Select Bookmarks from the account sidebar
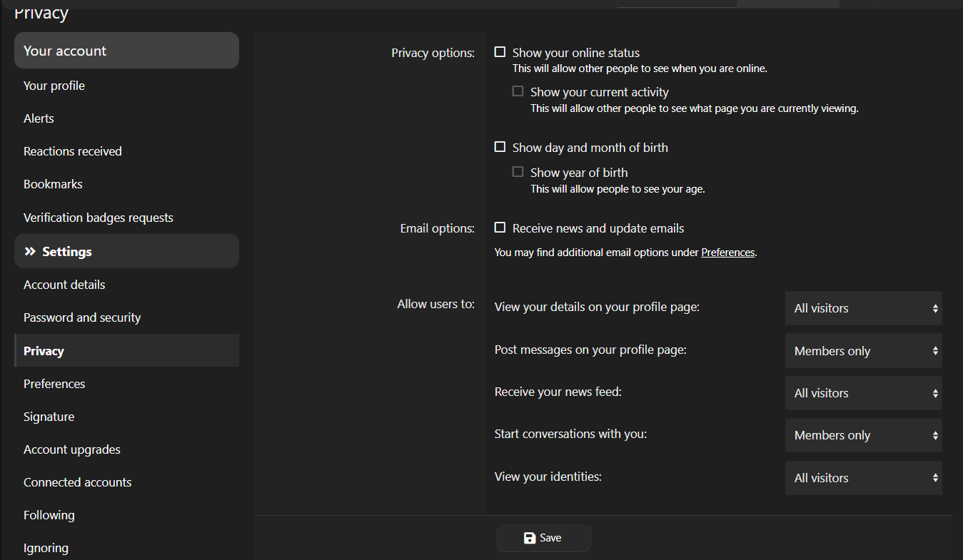The height and width of the screenshot is (560, 963). [x=53, y=184]
